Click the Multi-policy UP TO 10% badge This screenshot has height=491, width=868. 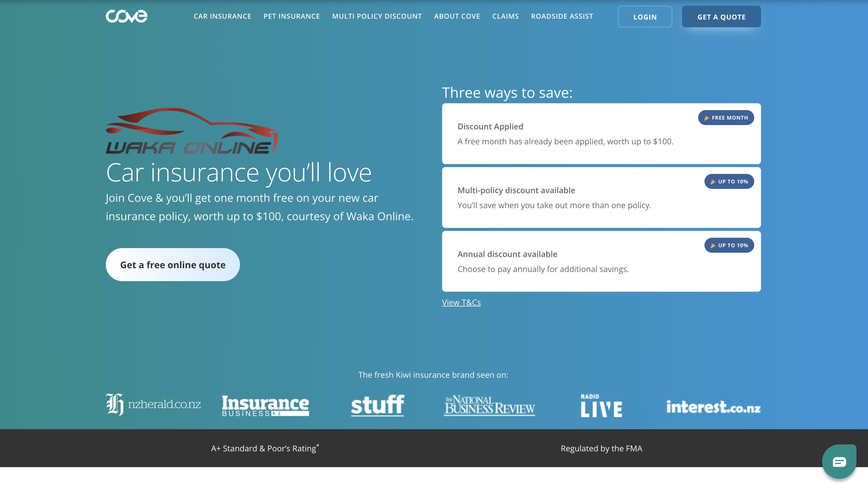point(729,181)
